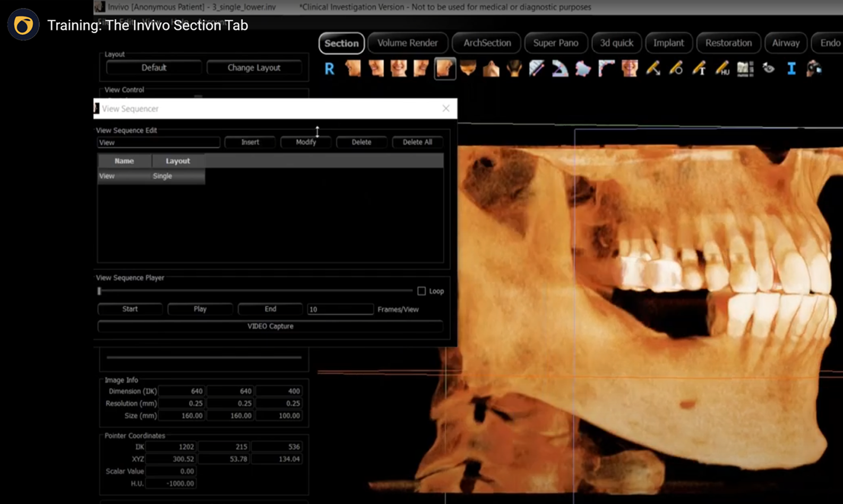Select the back of head view icon
Image resolution: width=843 pixels, height=504 pixels.
tap(514, 68)
